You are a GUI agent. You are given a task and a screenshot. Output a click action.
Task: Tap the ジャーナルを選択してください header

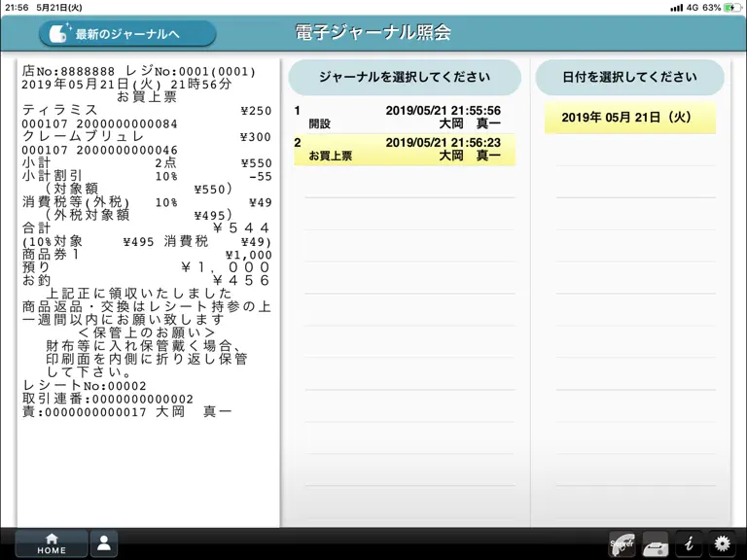coord(405,77)
